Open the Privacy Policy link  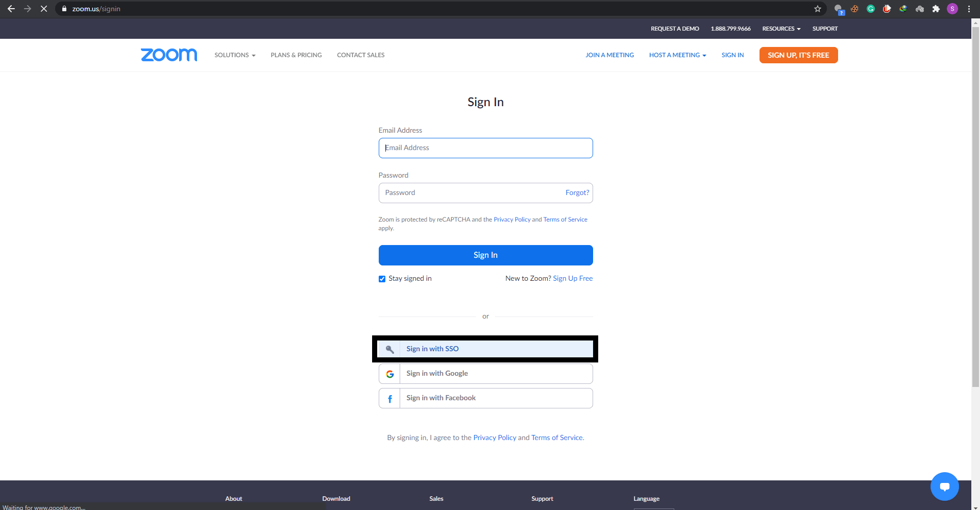pos(511,219)
